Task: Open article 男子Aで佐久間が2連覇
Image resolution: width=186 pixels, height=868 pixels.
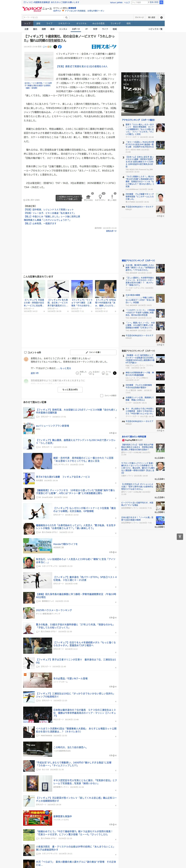Action: pyautogui.click(x=63, y=477)
